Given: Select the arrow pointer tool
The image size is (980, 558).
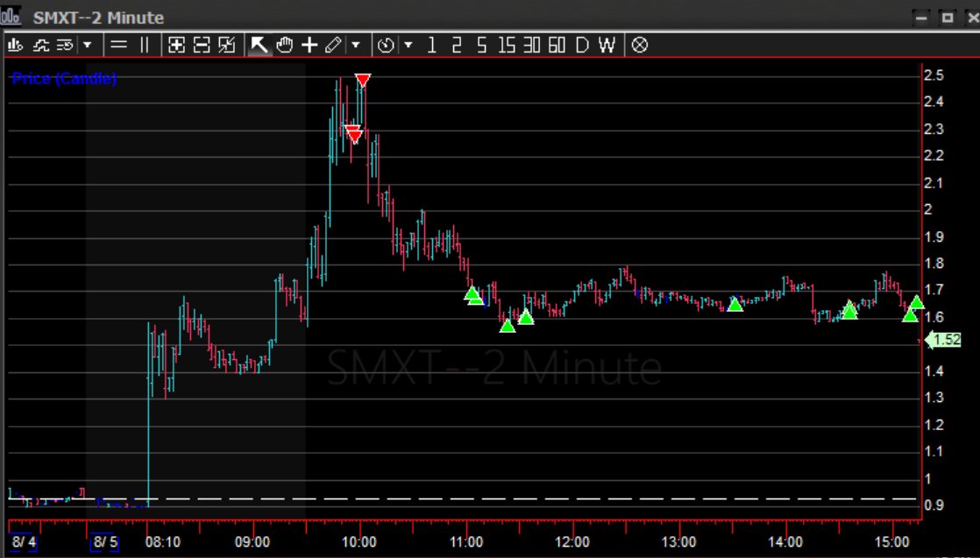Looking at the screenshot, I should [x=259, y=45].
